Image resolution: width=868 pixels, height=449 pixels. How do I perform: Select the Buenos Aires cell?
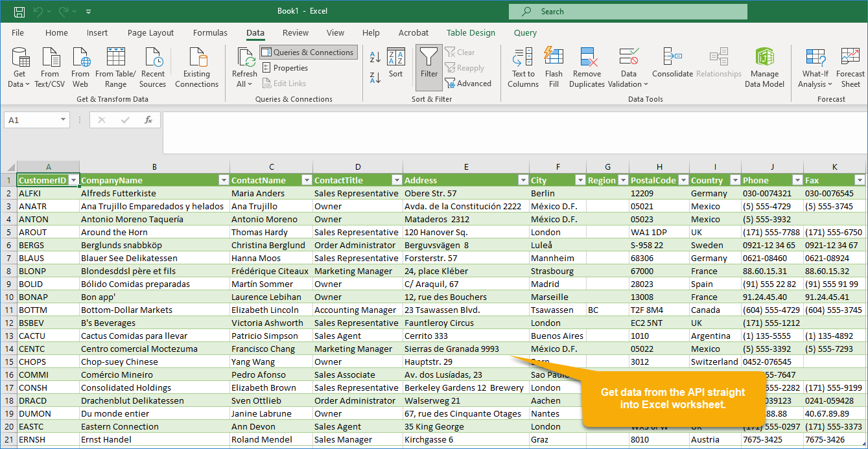click(557, 336)
